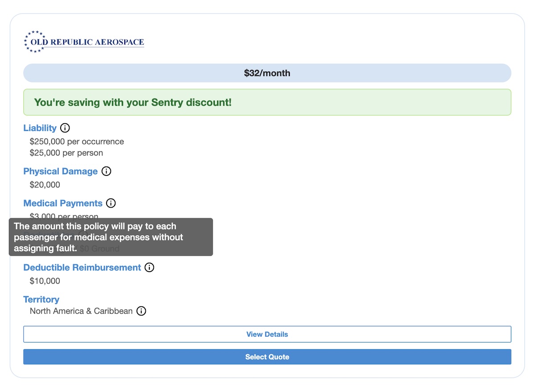The width and height of the screenshot is (535, 392).
Task: Click the info icon beside North America & Caribbean
Action: click(141, 311)
